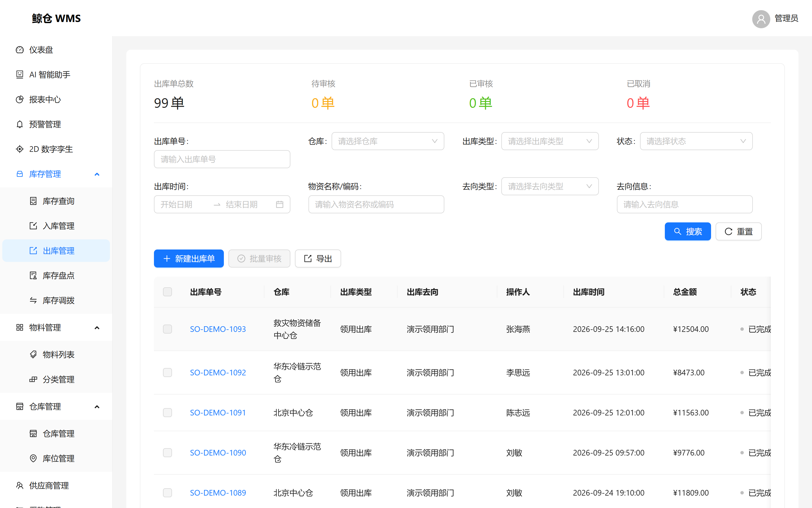Click the 新建出库单 button
The width and height of the screenshot is (812, 508).
189,258
